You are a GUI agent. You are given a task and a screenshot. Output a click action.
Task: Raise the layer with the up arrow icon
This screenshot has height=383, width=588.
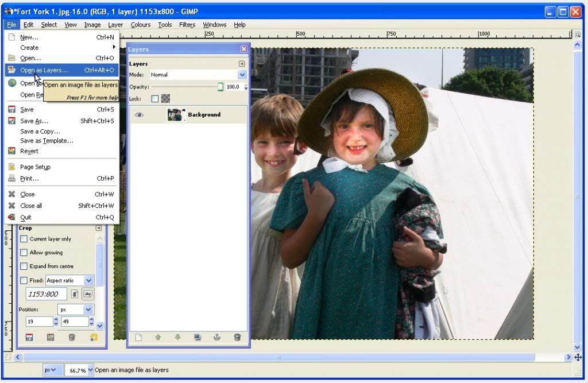(158, 337)
